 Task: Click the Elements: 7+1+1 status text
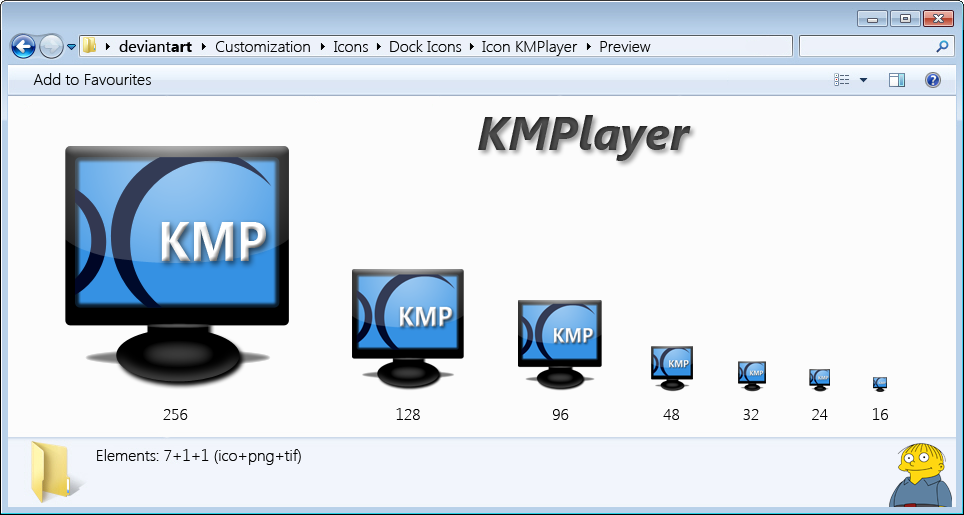199,457
